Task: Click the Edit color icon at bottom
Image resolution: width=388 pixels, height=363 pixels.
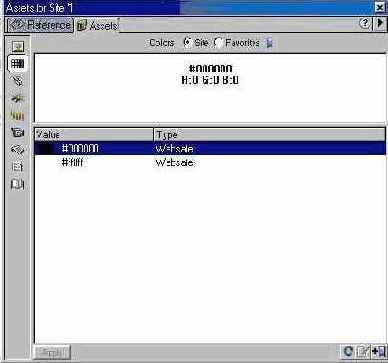Action: [x=362, y=351]
